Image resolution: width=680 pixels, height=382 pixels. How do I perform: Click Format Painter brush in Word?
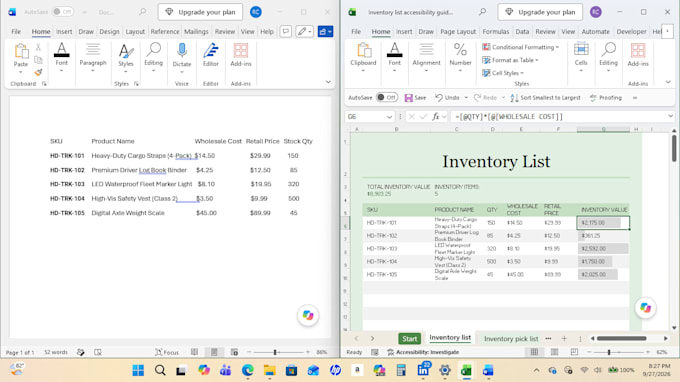38,72
